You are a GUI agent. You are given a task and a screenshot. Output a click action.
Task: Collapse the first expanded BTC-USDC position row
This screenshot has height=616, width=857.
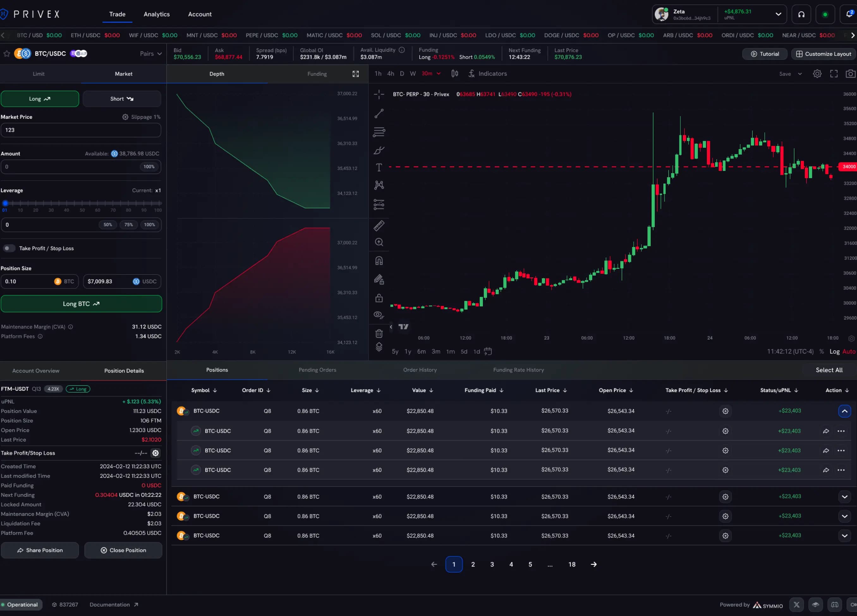844,411
